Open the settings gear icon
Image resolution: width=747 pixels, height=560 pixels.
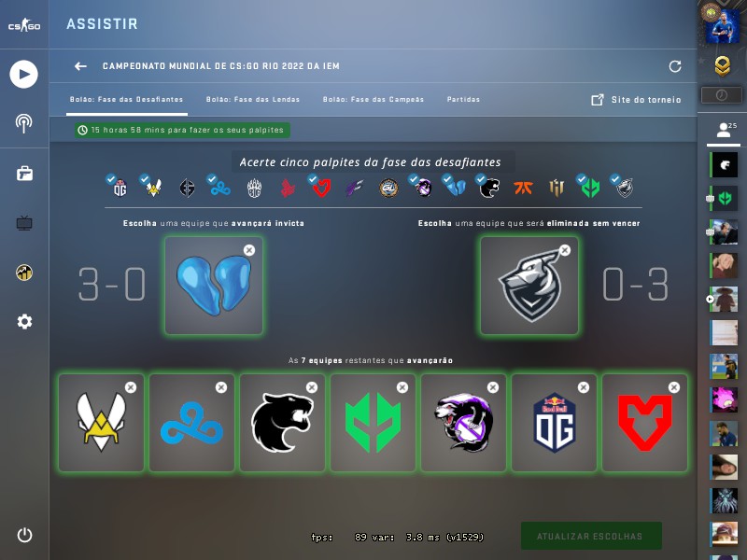pos(24,322)
